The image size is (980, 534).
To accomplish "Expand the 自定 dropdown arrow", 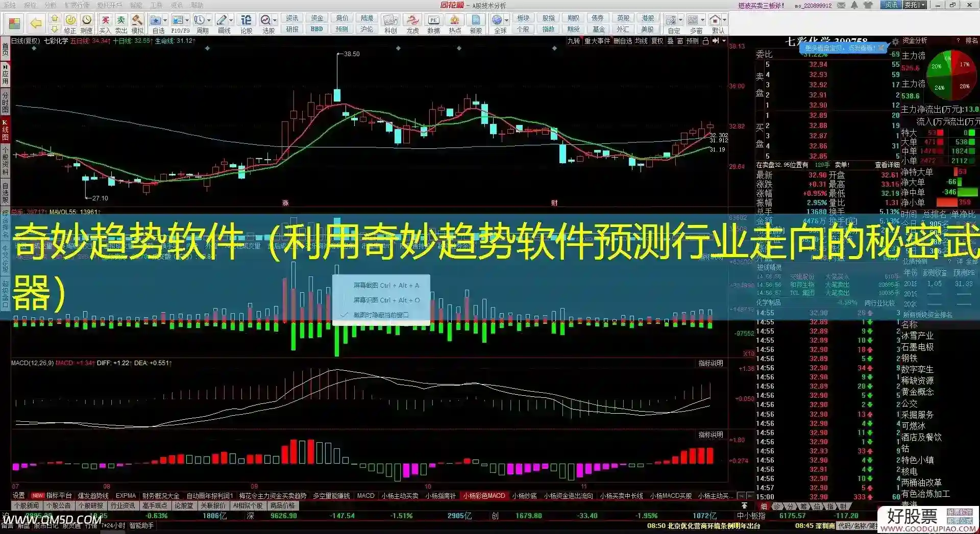I will click(x=681, y=20).
